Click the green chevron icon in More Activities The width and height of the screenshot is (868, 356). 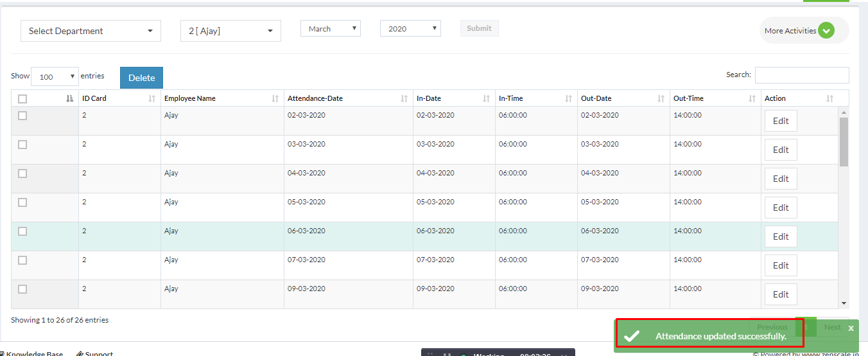[x=826, y=30]
